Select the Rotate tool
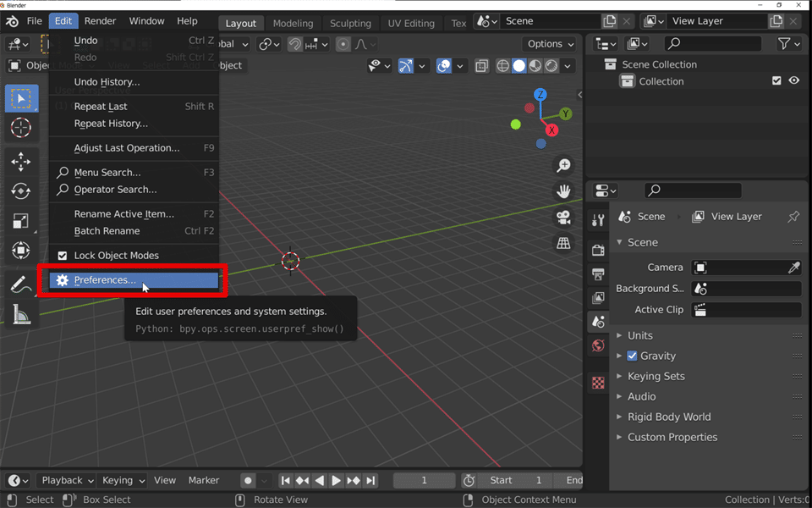The image size is (812, 508). [21, 191]
